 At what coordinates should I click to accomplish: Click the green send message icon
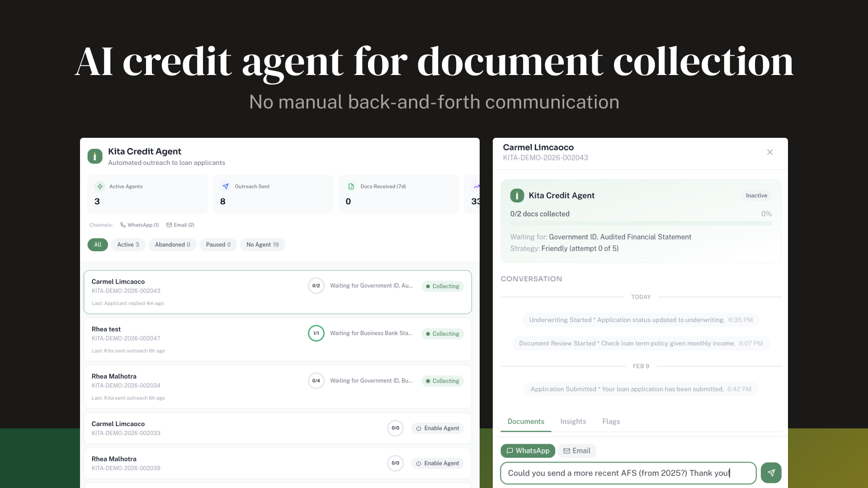[771, 473]
